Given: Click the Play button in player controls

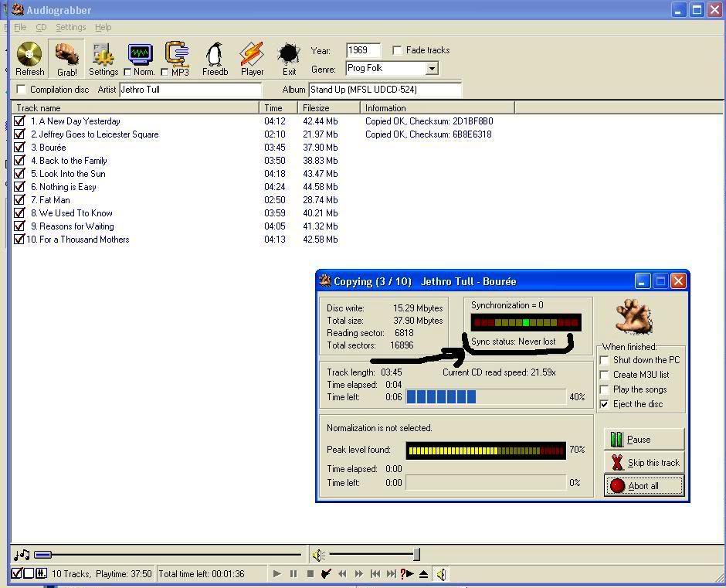Looking at the screenshot, I should pyautogui.click(x=276, y=573).
